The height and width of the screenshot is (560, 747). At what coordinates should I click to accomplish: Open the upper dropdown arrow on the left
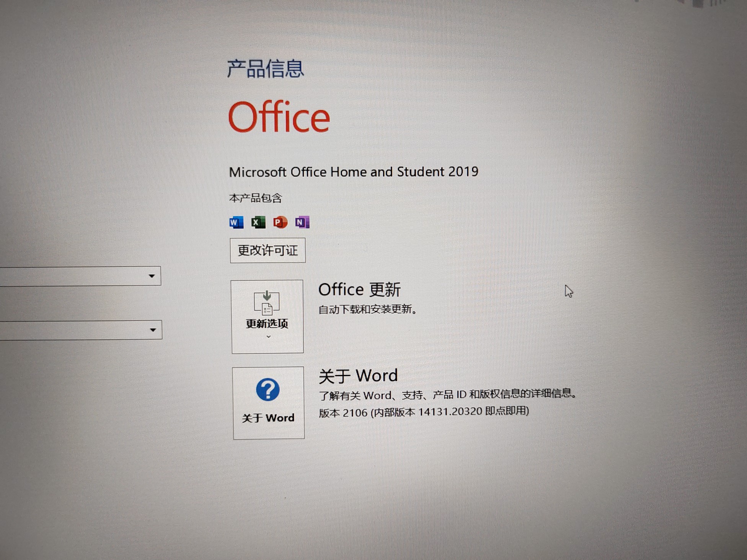point(152,276)
